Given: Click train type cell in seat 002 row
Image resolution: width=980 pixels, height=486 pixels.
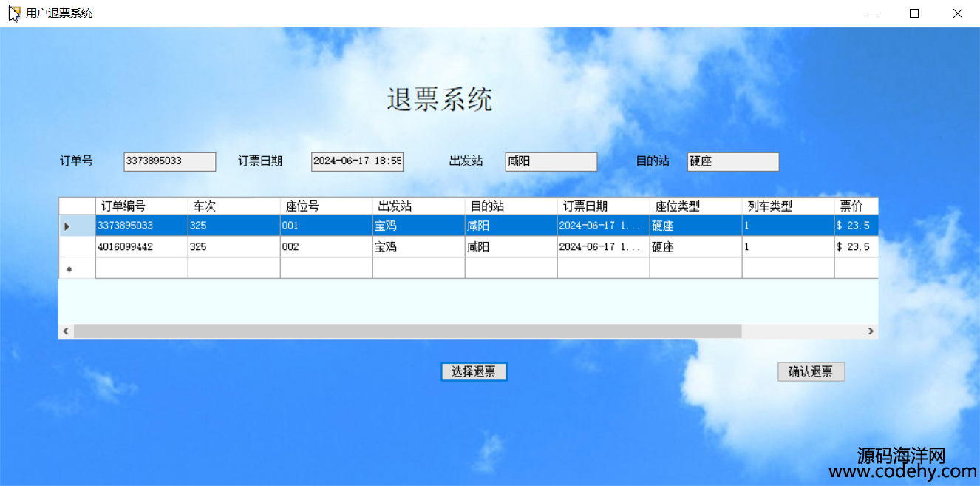Looking at the screenshot, I should tap(789, 247).
